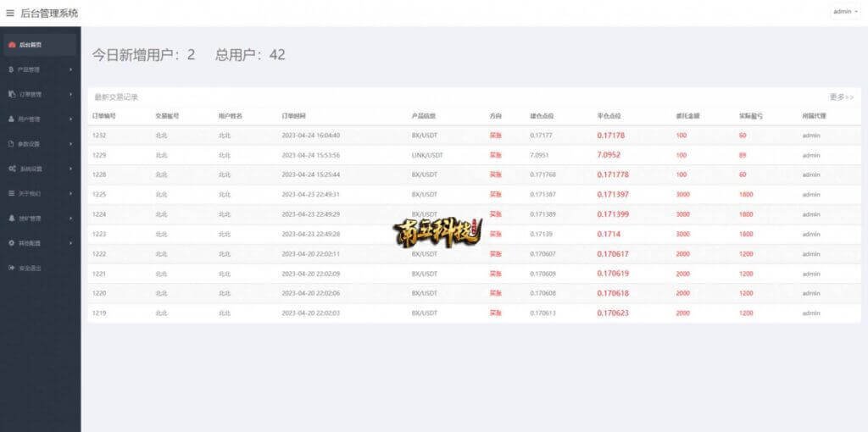Click the dashboard icon beside 后台首页
The width and height of the screenshot is (868, 432).
point(11,44)
